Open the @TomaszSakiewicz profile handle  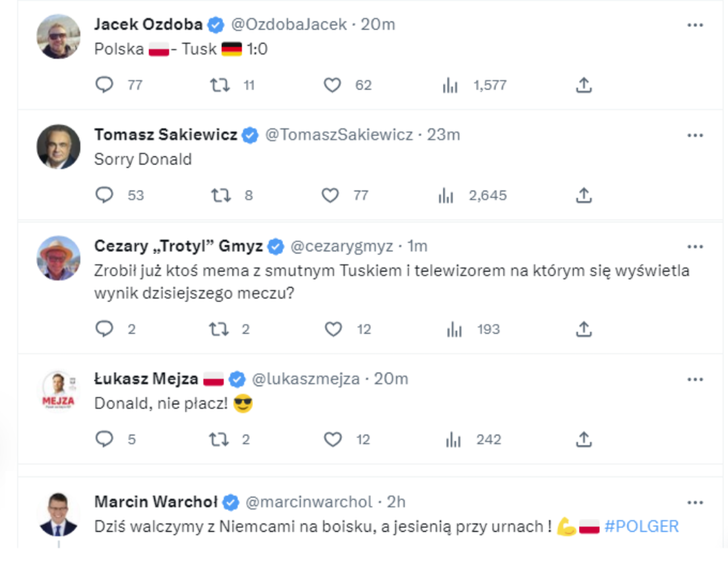(338, 135)
